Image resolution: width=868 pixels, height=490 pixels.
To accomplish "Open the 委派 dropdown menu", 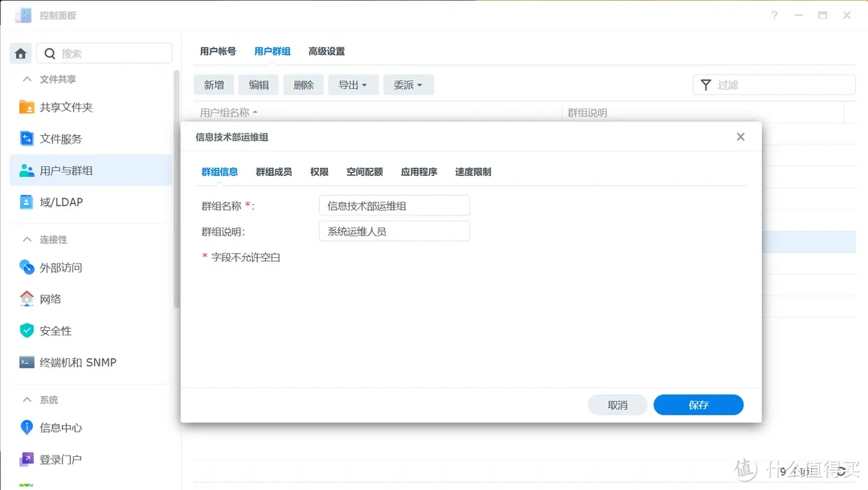I will coord(408,84).
